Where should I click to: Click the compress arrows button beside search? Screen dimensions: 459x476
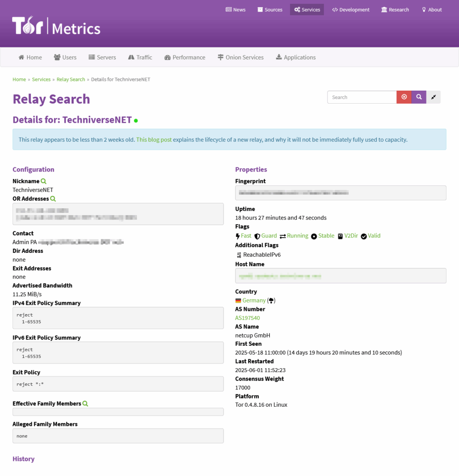pos(433,97)
